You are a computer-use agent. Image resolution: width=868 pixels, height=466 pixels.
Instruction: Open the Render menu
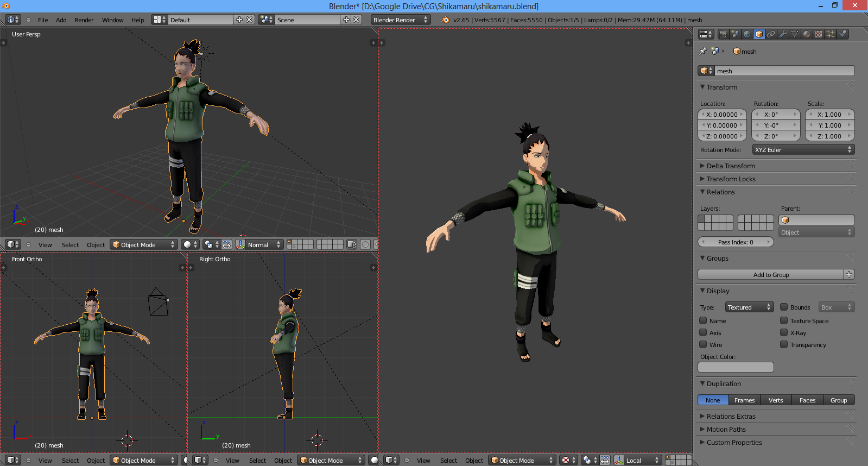[84, 20]
